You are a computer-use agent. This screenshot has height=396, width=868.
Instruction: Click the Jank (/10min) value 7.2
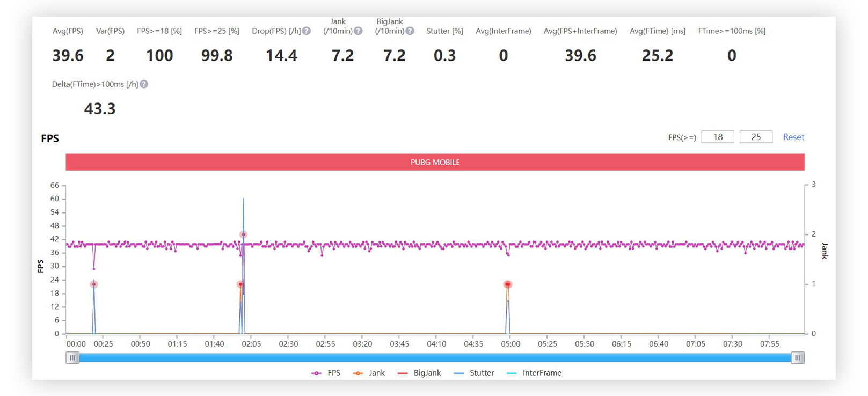tap(342, 55)
